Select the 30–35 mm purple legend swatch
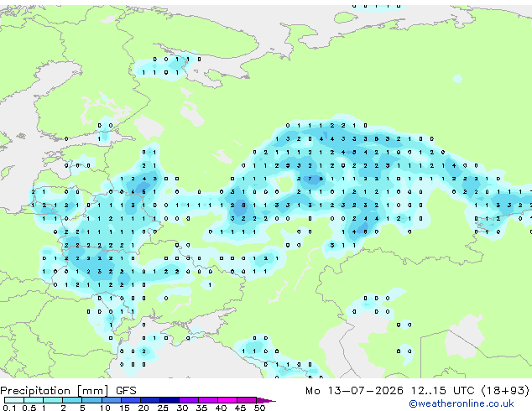The width and height of the screenshot is (532, 411). pyautogui.click(x=189, y=400)
